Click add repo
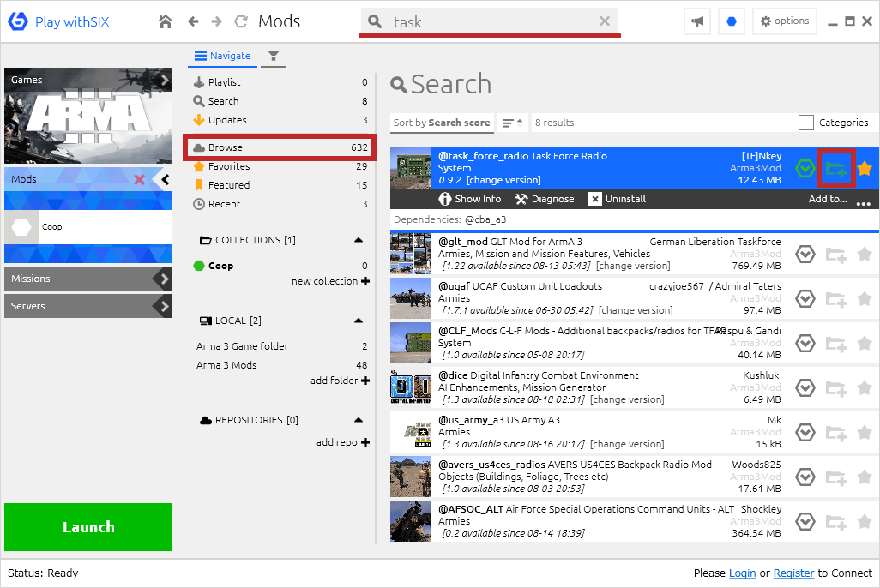This screenshot has height=588, width=880. click(x=342, y=442)
